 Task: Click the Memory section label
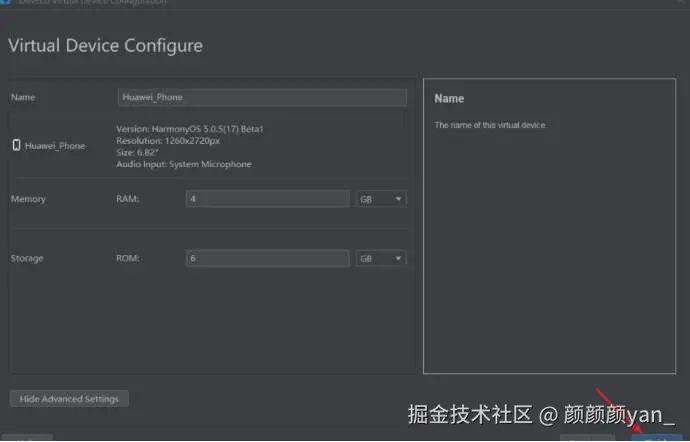tap(28, 199)
